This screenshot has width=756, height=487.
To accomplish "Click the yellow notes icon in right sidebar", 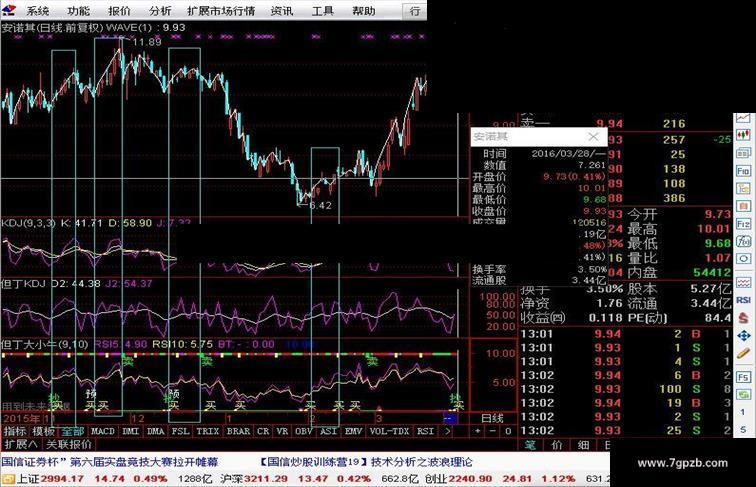I will 743,189.
